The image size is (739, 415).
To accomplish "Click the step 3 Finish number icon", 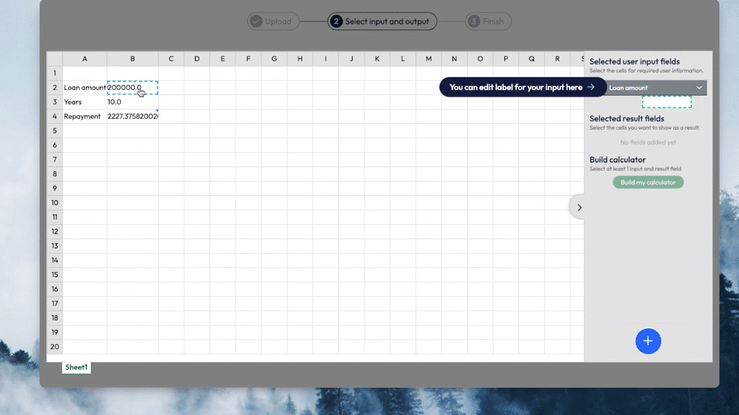I will 474,21.
